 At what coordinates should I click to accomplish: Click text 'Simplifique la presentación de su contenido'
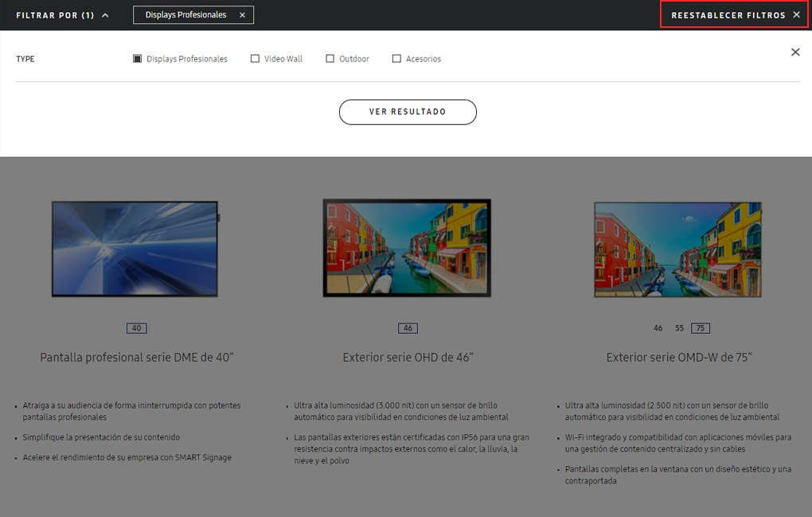pos(101,437)
